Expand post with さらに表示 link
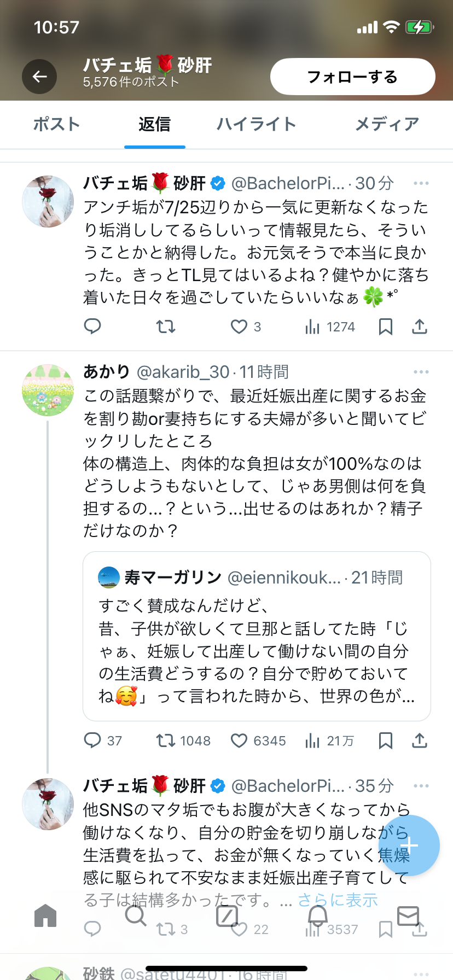 click(338, 900)
